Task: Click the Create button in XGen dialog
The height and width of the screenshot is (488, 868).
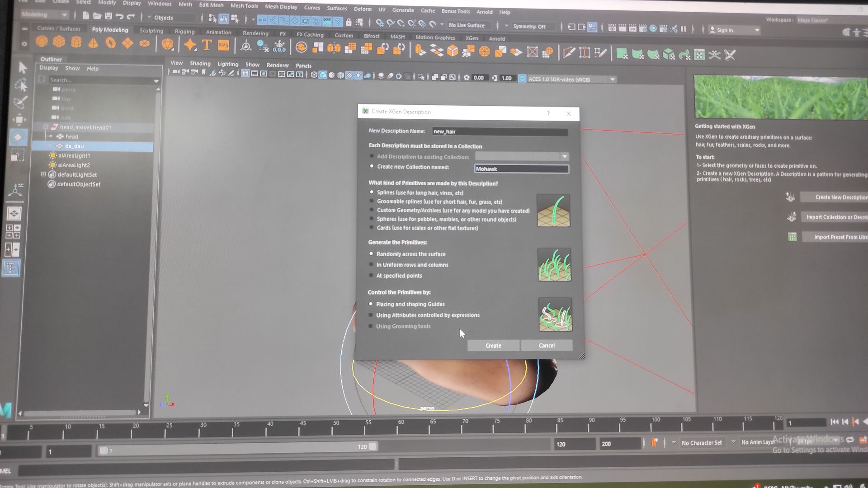Action: pos(493,346)
